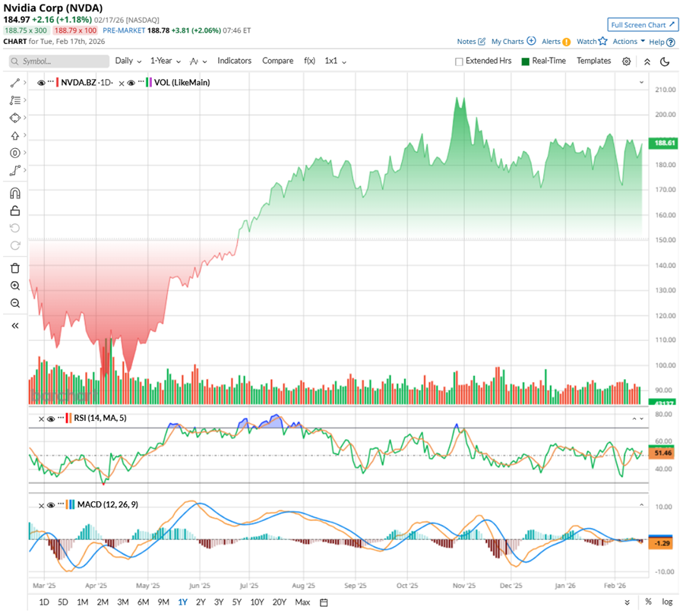Open the Fibonacci retracement tools group
Viewport: 686px width, 616px height.
15,100
